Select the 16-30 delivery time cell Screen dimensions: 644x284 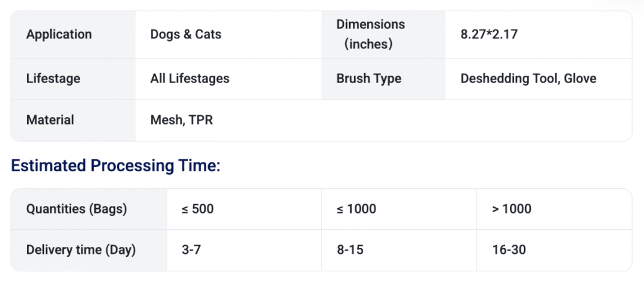click(x=509, y=249)
